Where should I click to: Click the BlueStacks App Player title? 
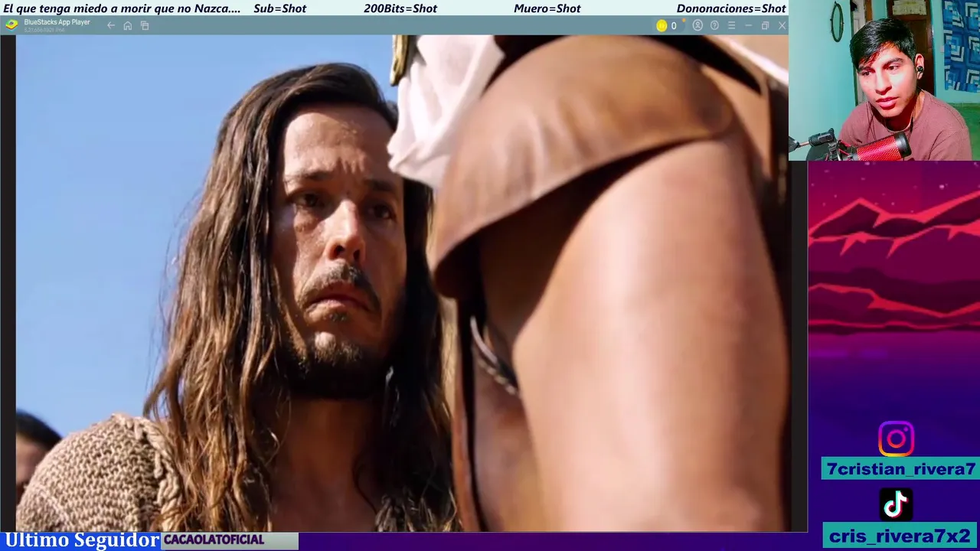tap(57, 22)
